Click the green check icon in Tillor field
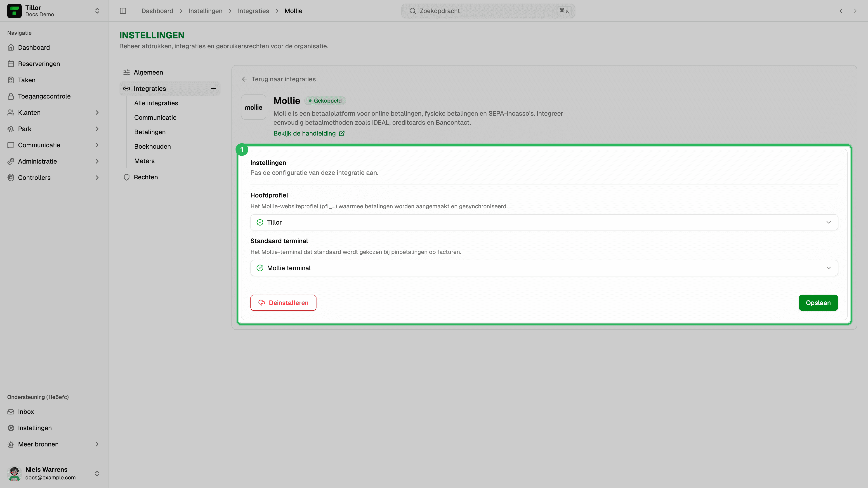This screenshot has width=868, height=488. (260, 222)
